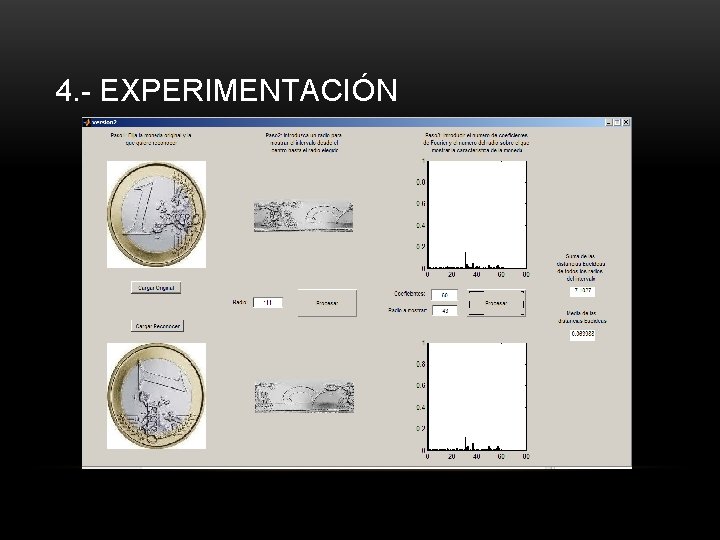Minimize the GUI window
This screenshot has width=720, height=540.
(x=609, y=122)
